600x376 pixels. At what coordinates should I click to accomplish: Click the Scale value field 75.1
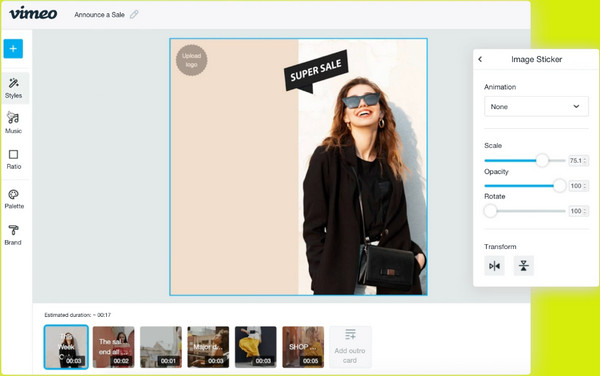click(x=578, y=160)
